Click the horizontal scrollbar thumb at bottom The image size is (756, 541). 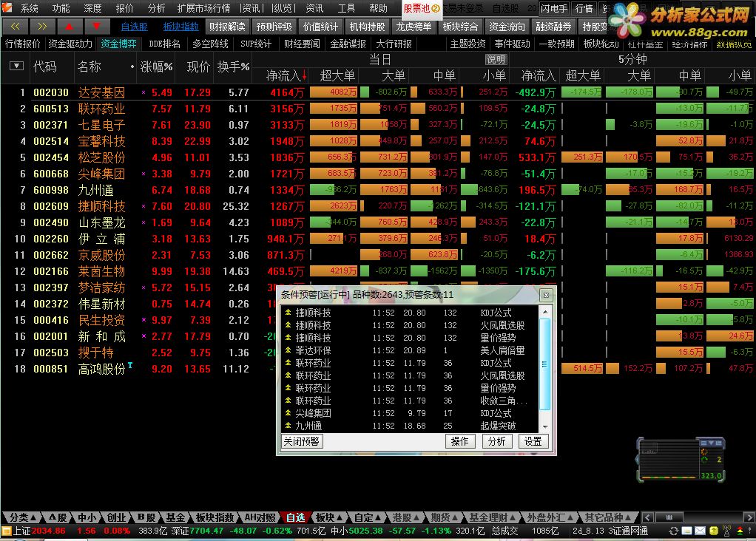coord(669,518)
